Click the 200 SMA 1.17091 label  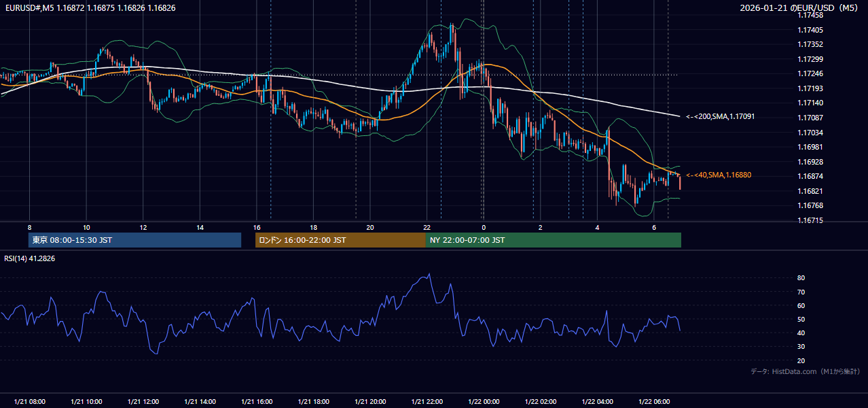721,117
